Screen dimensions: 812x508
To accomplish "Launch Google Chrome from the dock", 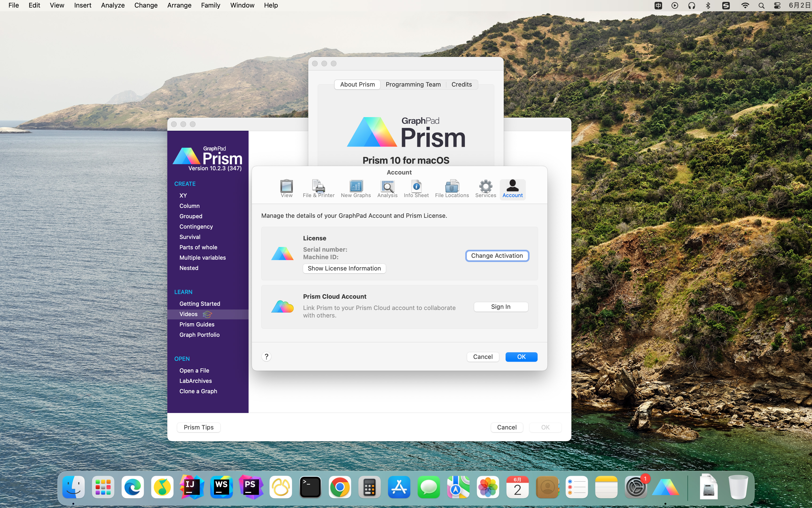I will pyautogui.click(x=340, y=487).
